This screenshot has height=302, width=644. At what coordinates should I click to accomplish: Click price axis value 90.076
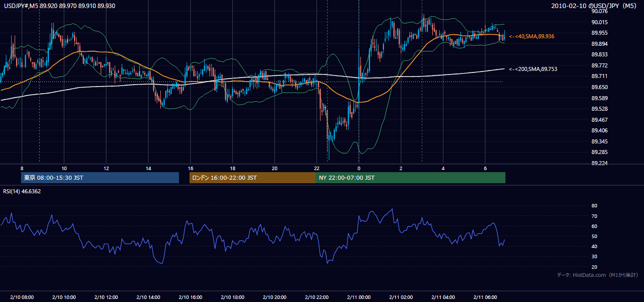(x=600, y=11)
